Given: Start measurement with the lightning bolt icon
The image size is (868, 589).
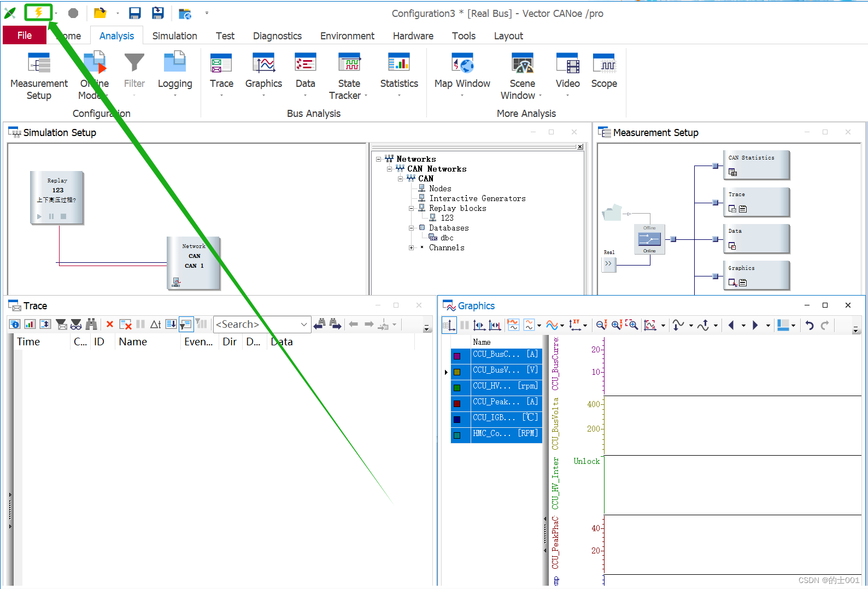Looking at the screenshot, I should pyautogui.click(x=39, y=13).
